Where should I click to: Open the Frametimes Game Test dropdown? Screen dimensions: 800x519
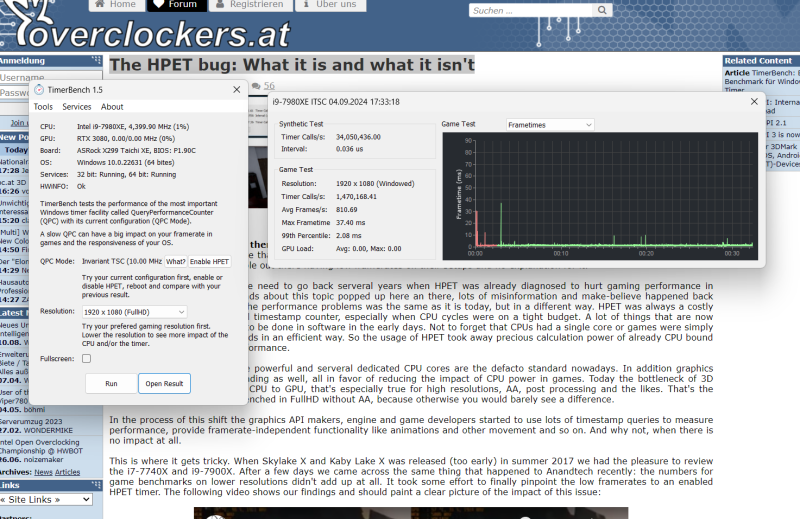point(550,125)
